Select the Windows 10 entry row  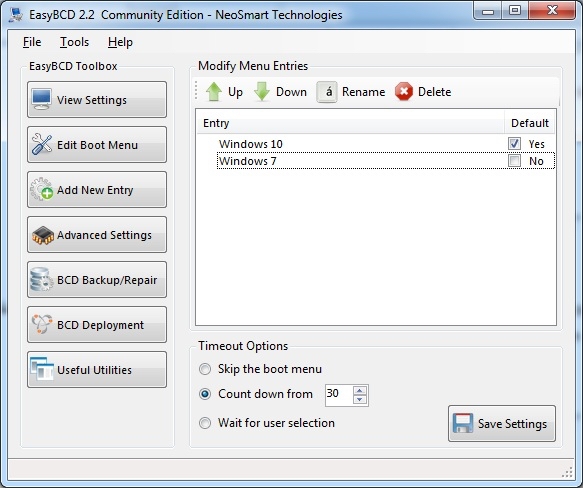click(x=386, y=144)
